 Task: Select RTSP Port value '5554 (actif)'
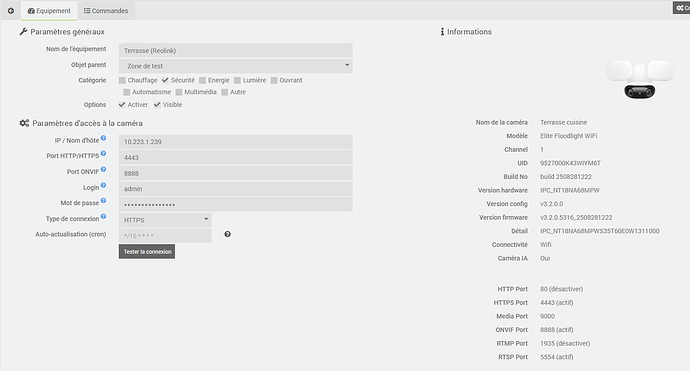click(x=557, y=357)
